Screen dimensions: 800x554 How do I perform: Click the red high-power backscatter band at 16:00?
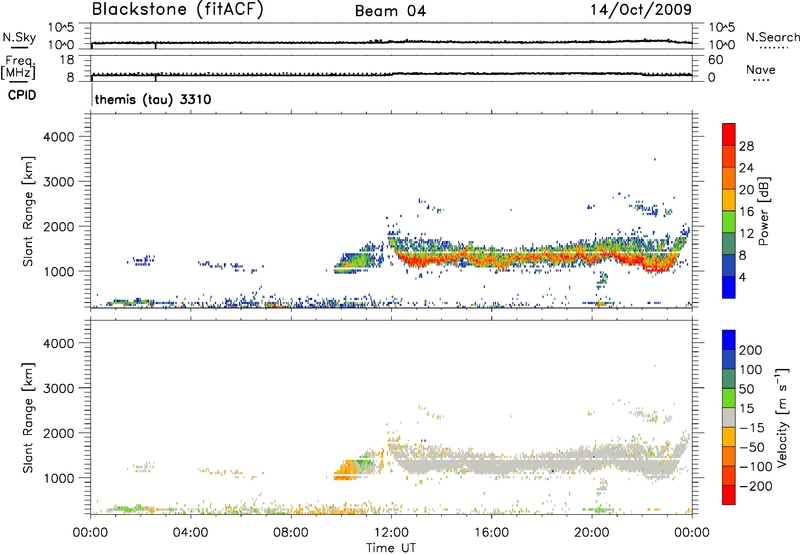(x=491, y=259)
